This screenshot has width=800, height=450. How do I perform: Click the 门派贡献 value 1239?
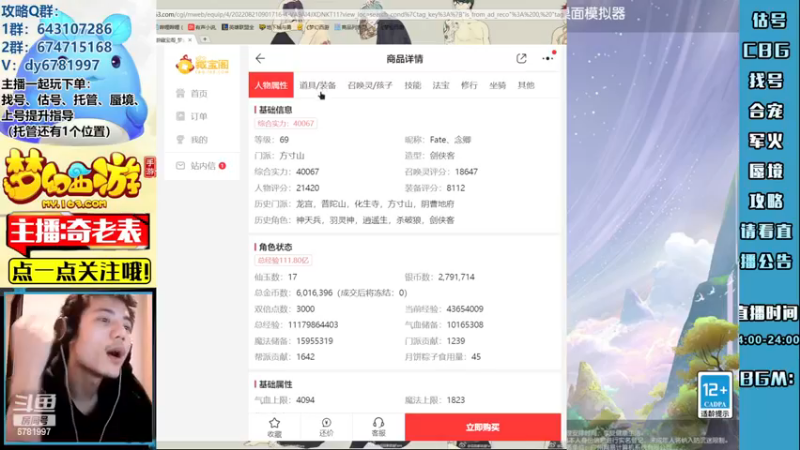tap(456, 341)
